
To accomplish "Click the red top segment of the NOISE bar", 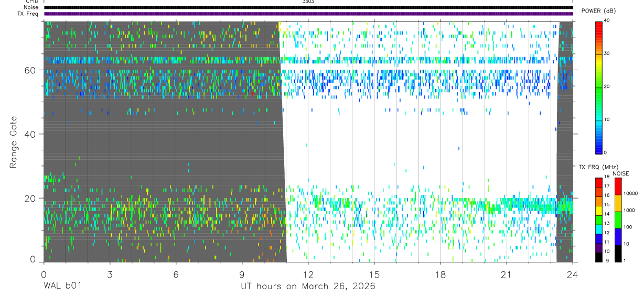I will 618,186.
